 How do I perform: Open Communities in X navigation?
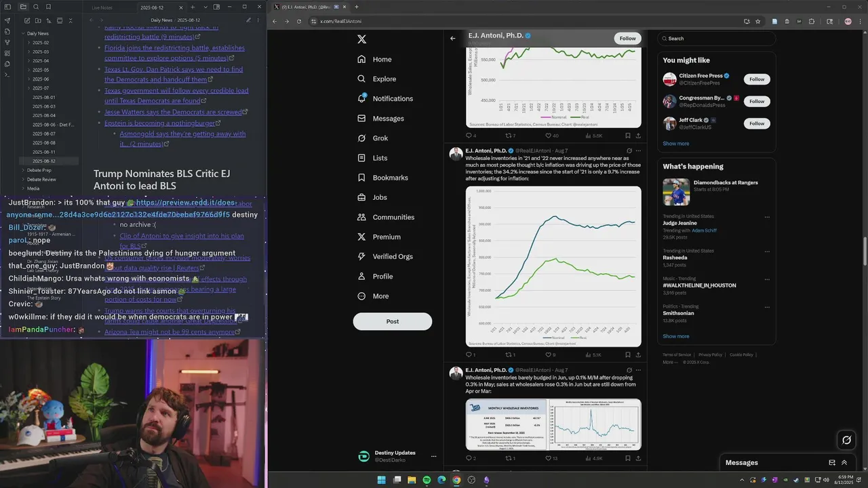tap(385, 217)
